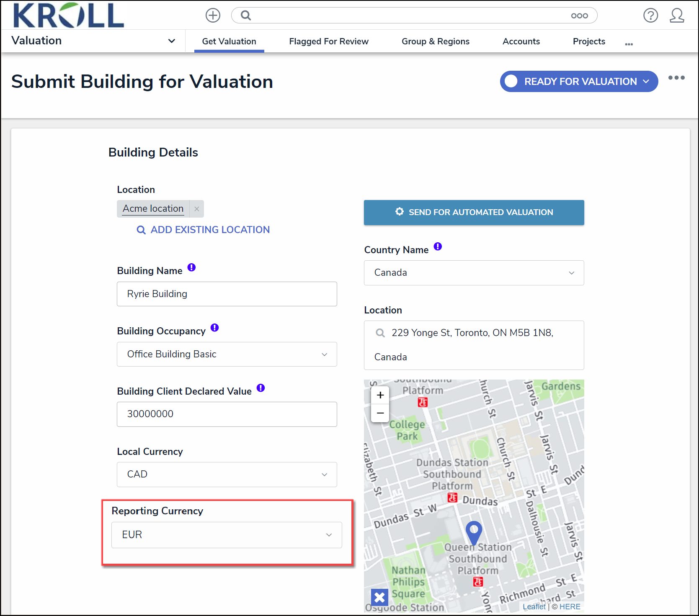Open the Group & Regions tab
Image resolution: width=699 pixels, height=616 pixels.
pos(436,41)
